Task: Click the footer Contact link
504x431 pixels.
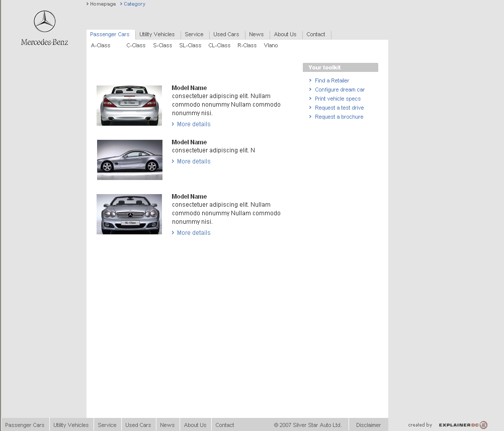Action: (224, 425)
